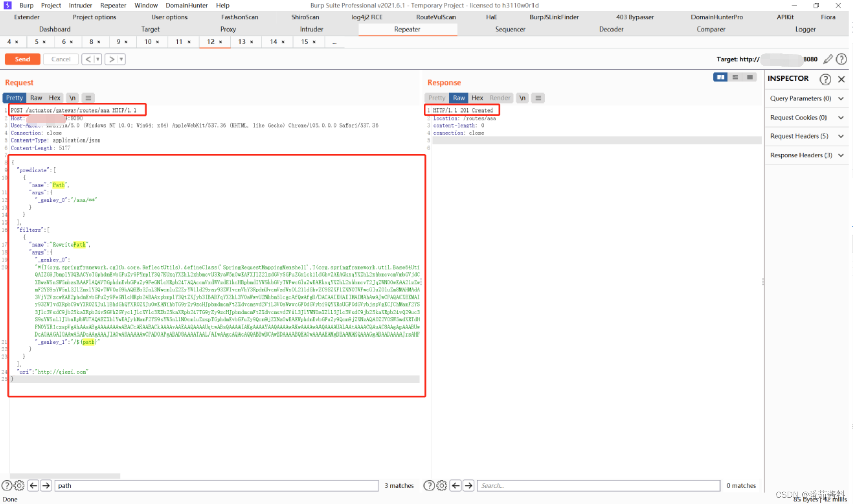The height and width of the screenshot is (504, 853).
Task: Open the back history dropdown arrow
Action: tap(98, 59)
